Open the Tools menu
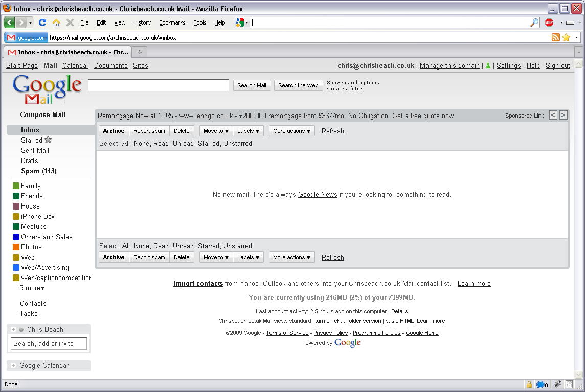585x392 pixels. coord(199,22)
